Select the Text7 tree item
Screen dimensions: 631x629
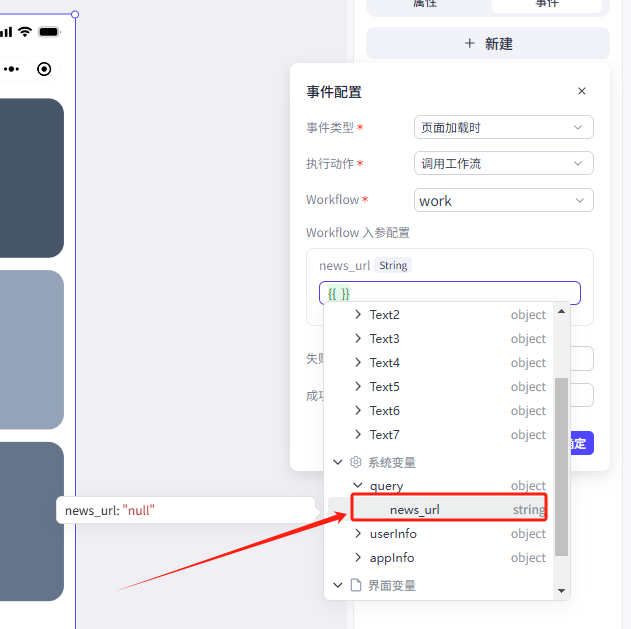(385, 435)
